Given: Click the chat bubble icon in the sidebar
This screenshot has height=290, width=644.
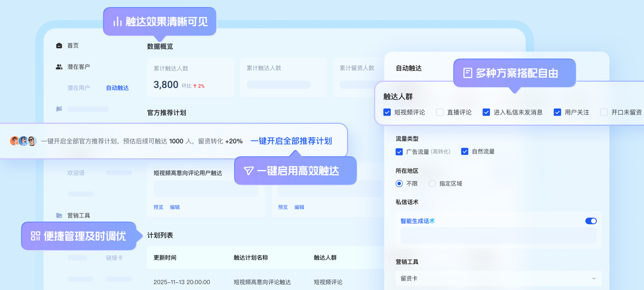Looking at the screenshot, I should 59,109.
